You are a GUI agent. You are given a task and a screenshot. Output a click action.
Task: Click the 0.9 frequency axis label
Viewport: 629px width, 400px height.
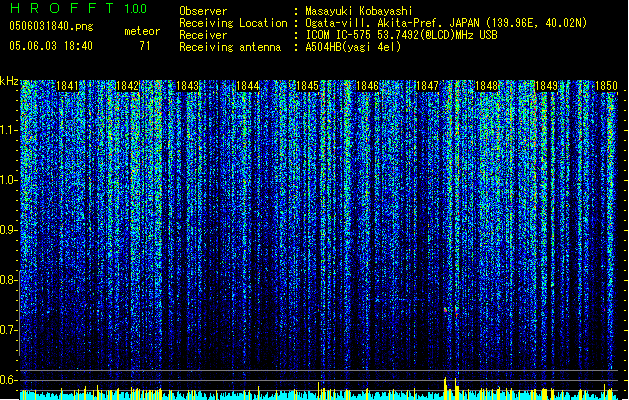[x=8, y=230]
